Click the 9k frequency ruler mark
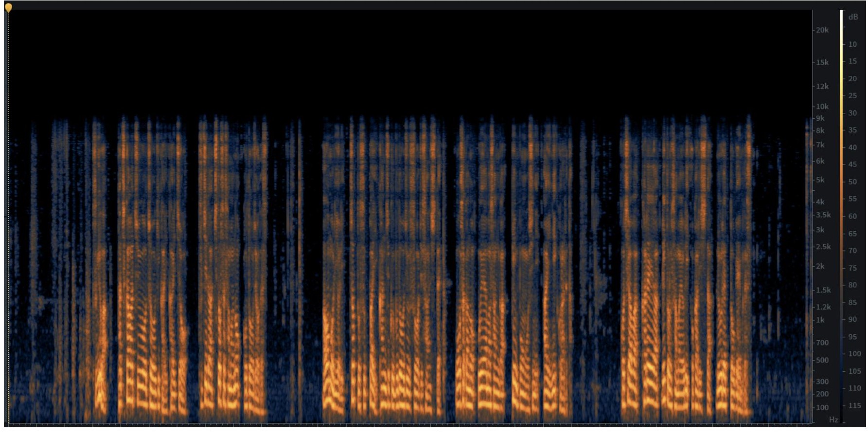 coord(820,118)
